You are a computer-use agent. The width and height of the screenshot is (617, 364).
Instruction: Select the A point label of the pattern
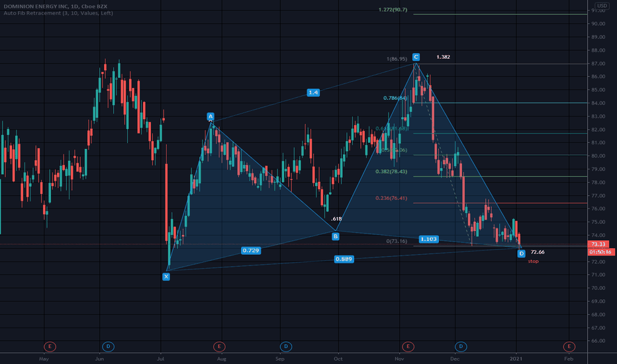[211, 116]
